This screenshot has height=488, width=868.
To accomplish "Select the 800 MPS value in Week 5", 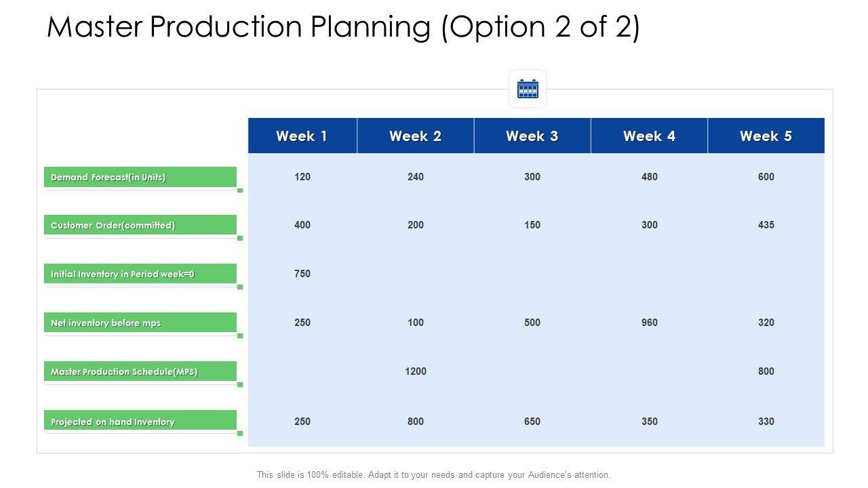I will (x=766, y=371).
